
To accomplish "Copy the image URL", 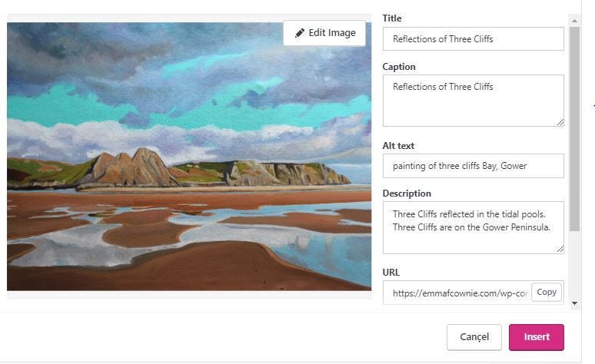I will click(x=547, y=292).
